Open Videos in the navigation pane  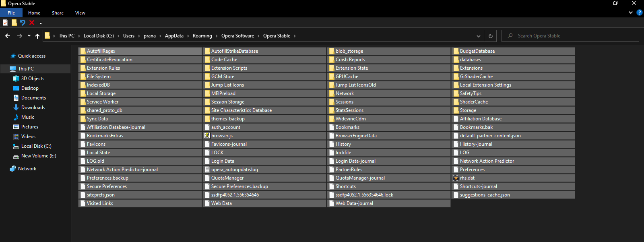(28, 137)
